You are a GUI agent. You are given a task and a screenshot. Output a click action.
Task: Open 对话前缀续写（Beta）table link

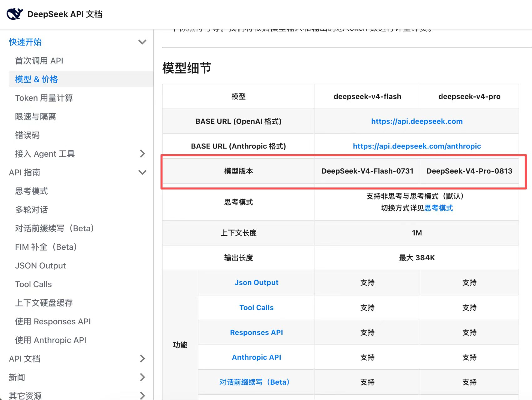point(254,382)
